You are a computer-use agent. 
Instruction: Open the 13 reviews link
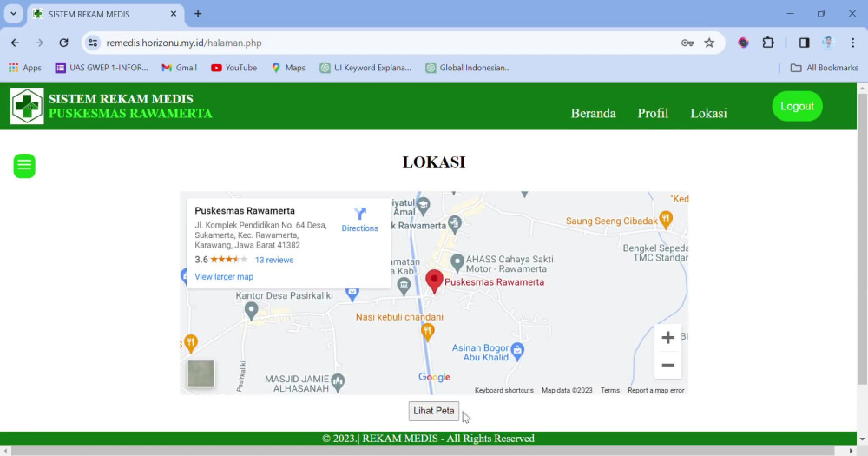274,260
